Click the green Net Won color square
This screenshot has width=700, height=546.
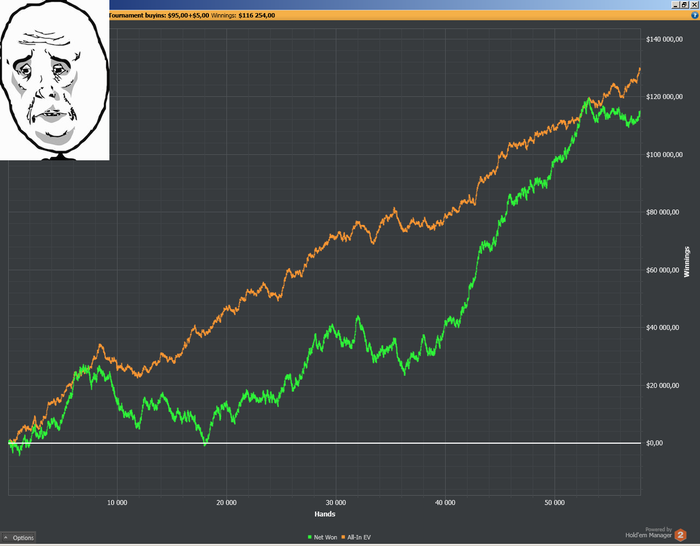(x=309, y=537)
